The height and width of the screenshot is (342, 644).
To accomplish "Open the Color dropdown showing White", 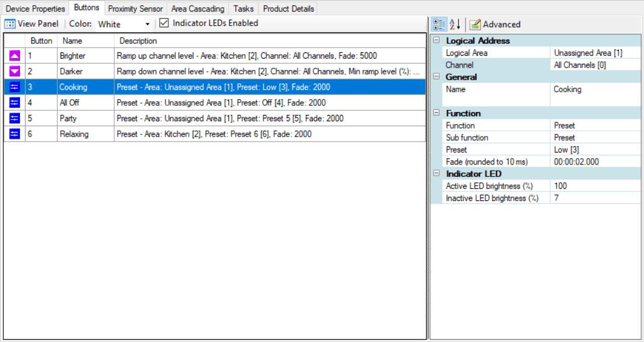I will click(x=147, y=24).
